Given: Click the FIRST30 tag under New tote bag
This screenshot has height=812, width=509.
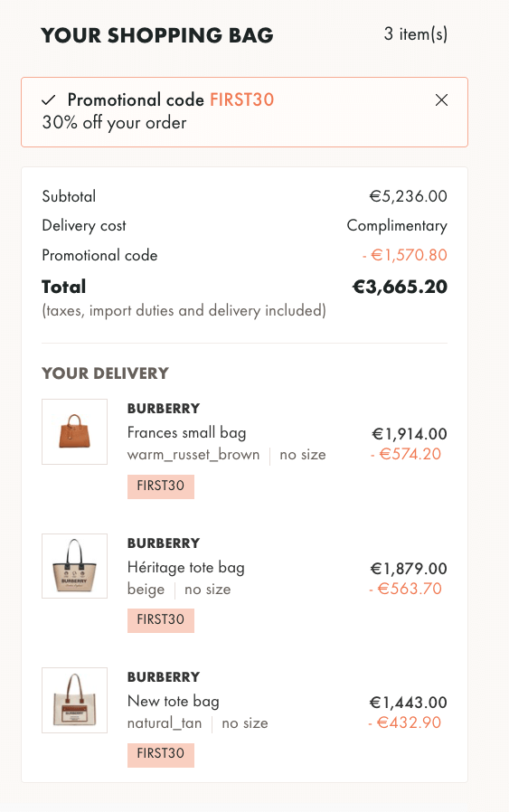Looking at the screenshot, I should coord(161,754).
